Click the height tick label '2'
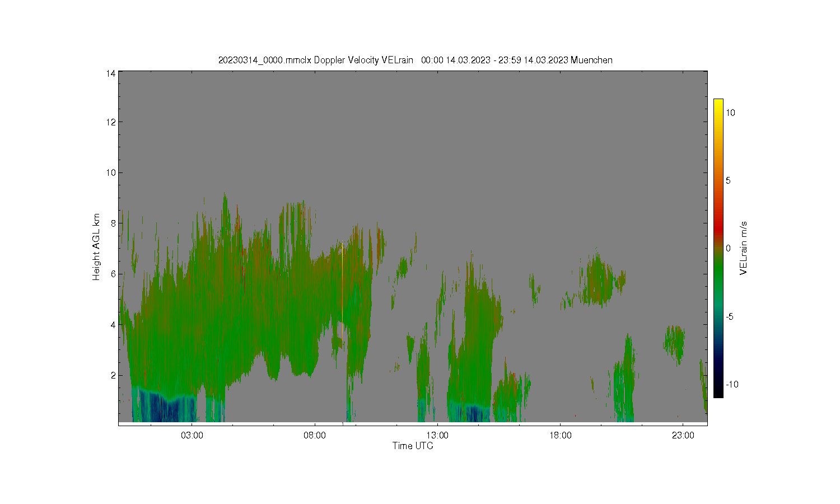840x504 pixels. [x=113, y=375]
